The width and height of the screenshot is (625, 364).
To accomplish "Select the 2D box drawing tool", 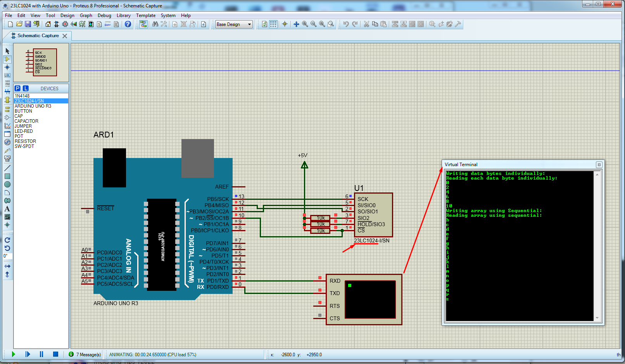I will pyautogui.click(x=7, y=176).
